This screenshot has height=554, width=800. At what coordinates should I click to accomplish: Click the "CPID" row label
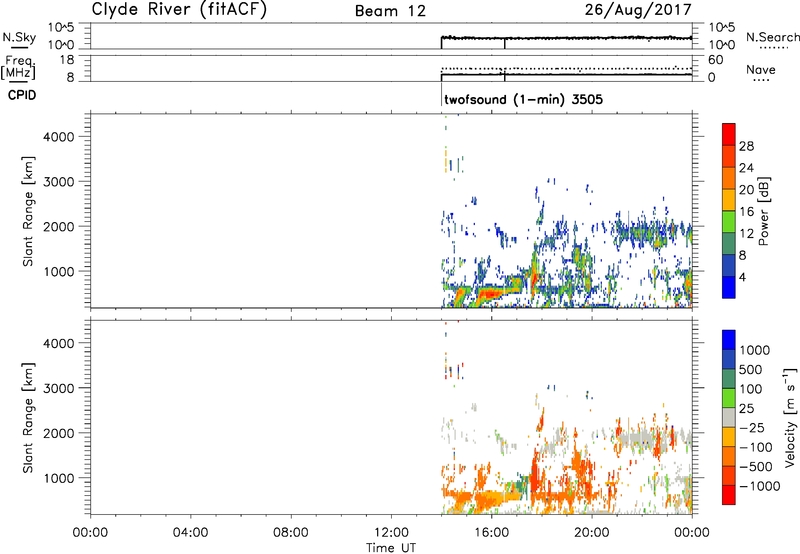22,95
